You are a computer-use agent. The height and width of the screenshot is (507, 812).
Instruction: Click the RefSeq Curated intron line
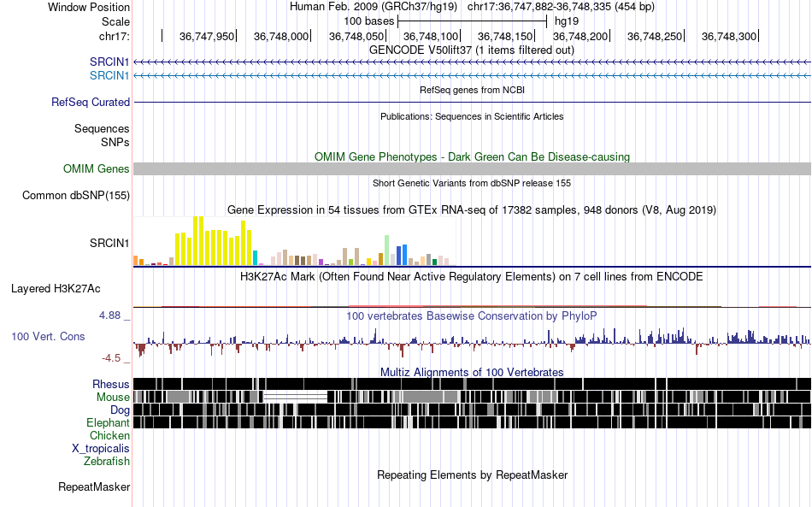473,102
